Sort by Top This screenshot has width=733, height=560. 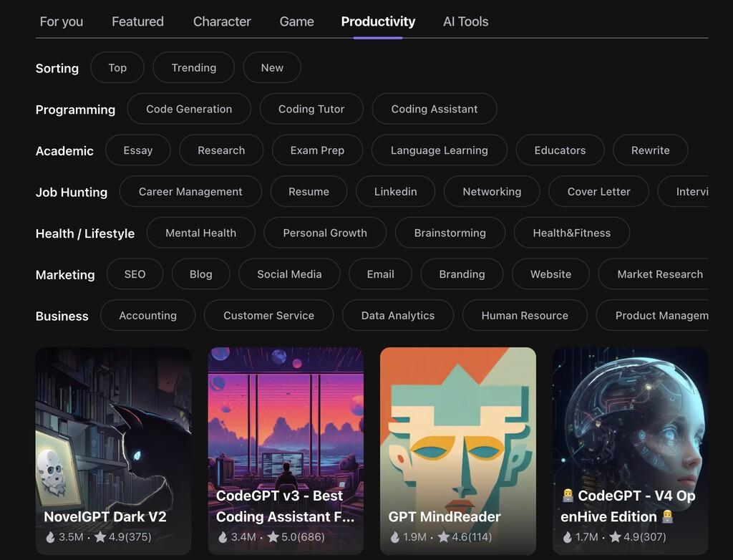click(x=117, y=68)
